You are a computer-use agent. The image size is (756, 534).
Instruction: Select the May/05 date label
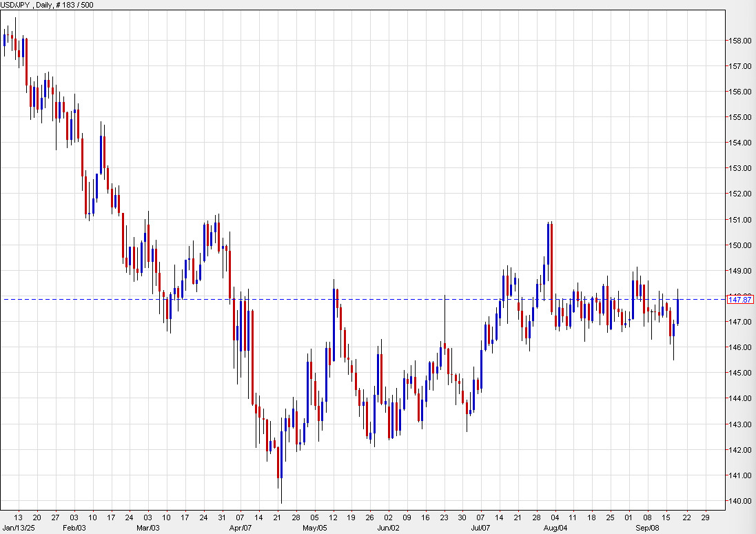click(316, 528)
